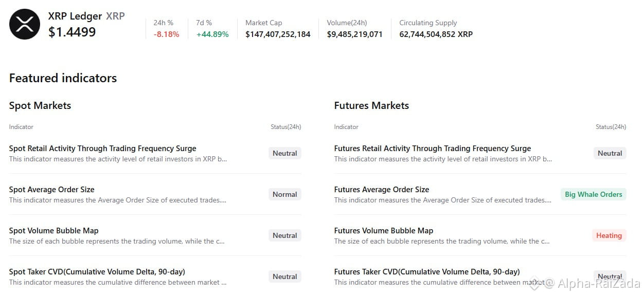The width and height of the screenshot is (644, 296).
Task: Click the Featured indicators heading
Action: click(63, 78)
